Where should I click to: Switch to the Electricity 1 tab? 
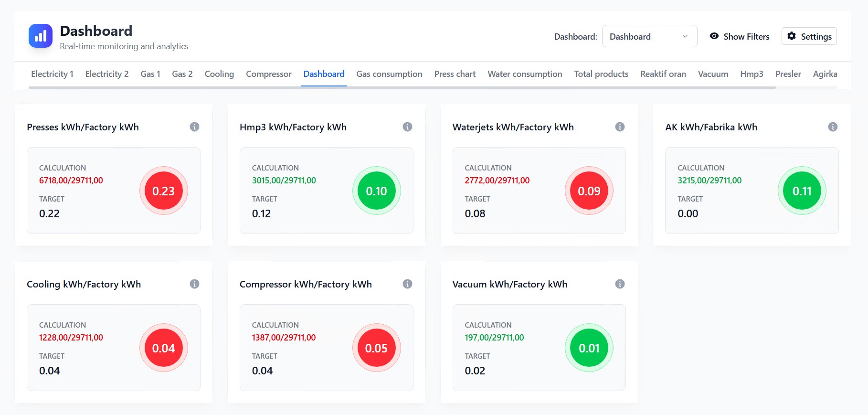click(52, 74)
